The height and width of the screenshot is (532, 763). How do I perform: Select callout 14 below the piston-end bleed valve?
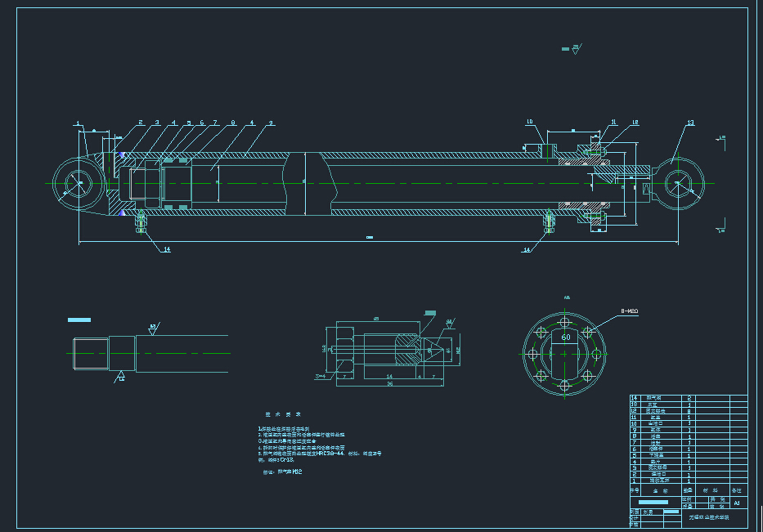[167, 249]
